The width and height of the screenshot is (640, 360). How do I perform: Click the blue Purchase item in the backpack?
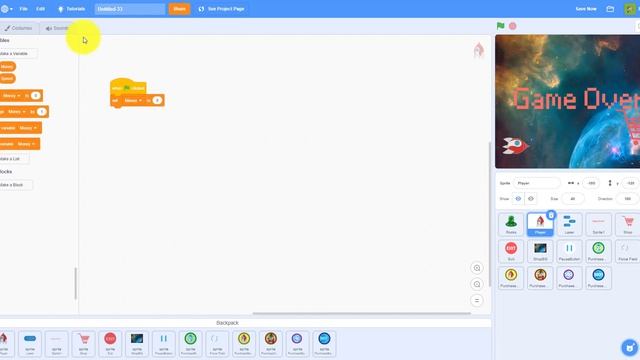[324, 344]
